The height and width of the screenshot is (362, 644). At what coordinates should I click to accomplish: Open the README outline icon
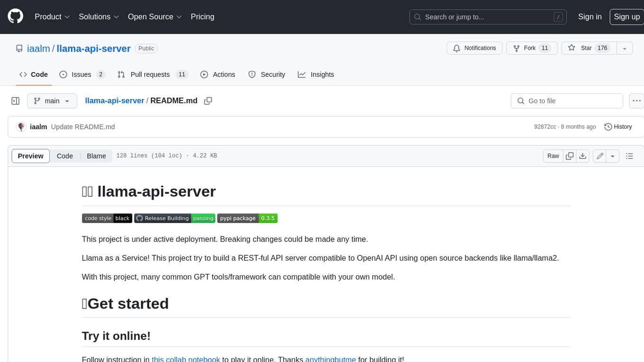[x=629, y=156]
